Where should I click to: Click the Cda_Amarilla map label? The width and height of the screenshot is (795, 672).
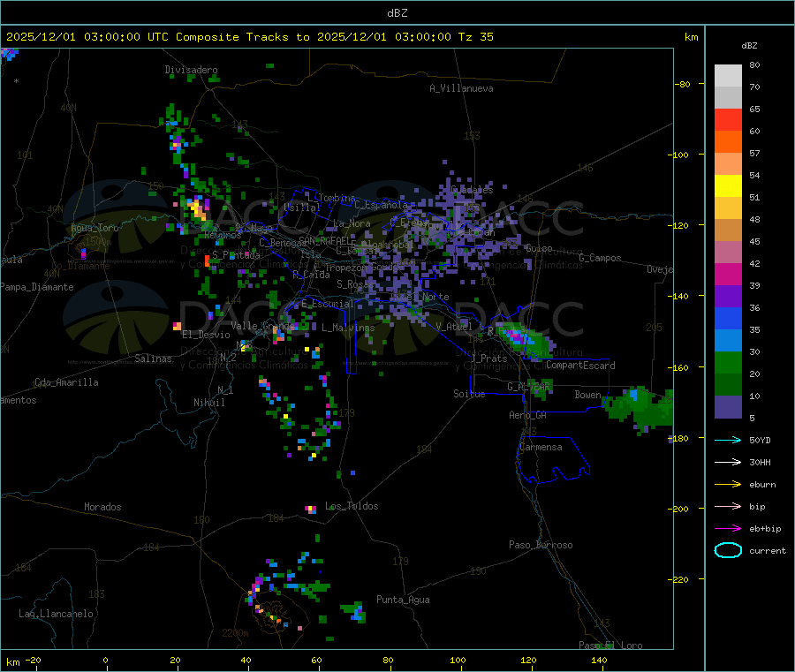[x=66, y=382]
